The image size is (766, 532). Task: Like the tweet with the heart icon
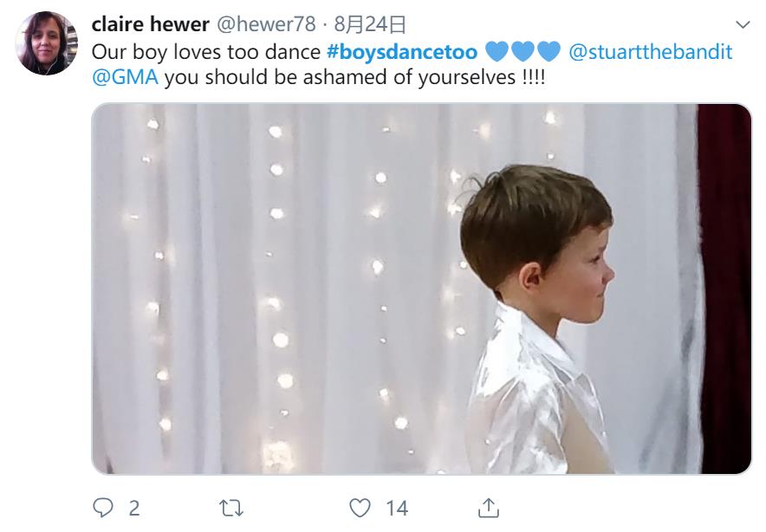click(360, 508)
